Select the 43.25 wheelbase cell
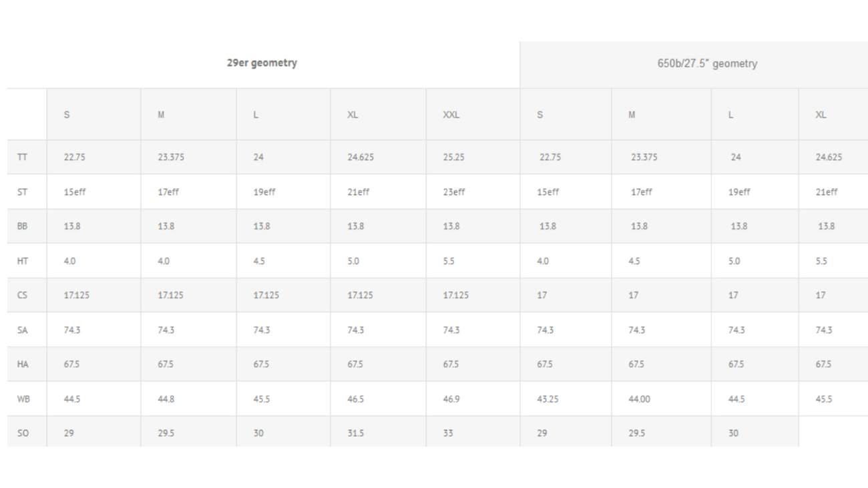This screenshot has width=868, height=488. pyautogui.click(x=548, y=399)
